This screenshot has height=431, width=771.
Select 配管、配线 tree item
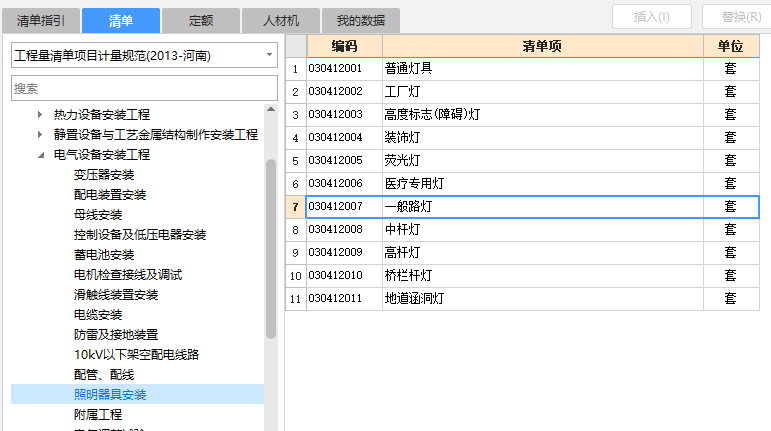104,374
